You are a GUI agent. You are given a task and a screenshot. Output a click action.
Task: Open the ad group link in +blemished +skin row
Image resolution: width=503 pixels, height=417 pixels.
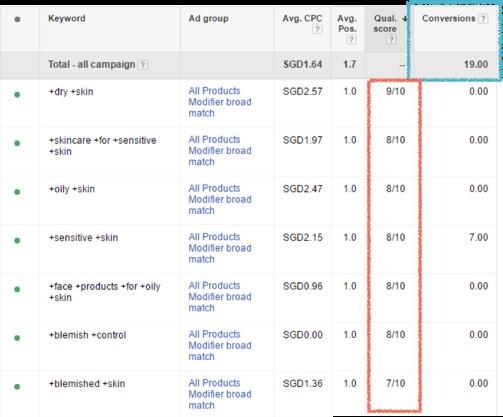[220, 394]
